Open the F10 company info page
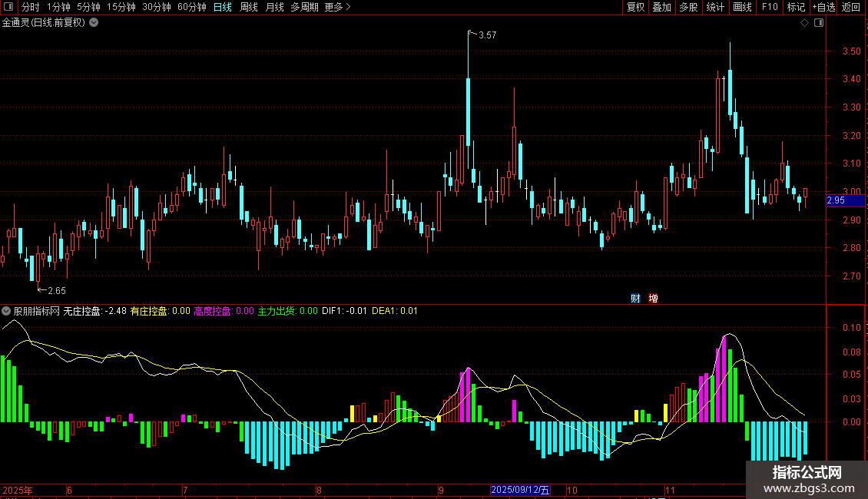The image size is (868, 499). tap(769, 8)
